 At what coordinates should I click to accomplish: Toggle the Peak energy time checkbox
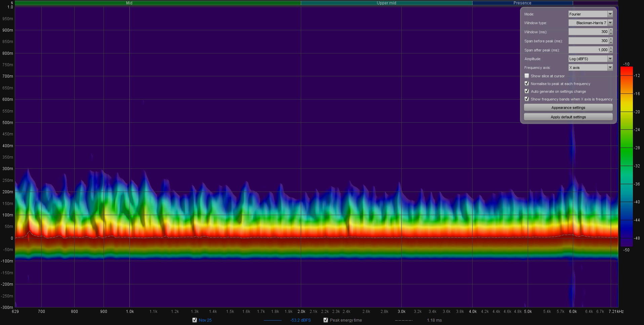click(326, 320)
